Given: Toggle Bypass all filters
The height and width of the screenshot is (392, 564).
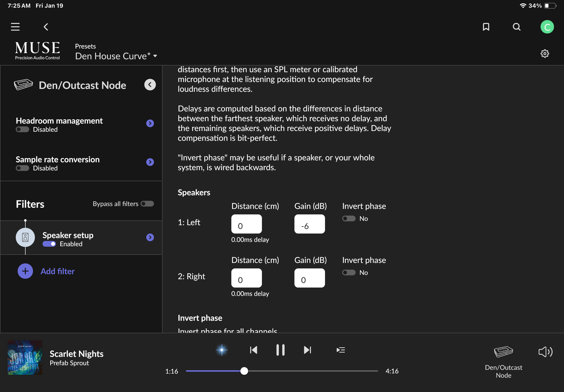Looking at the screenshot, I should click(147, 204).
